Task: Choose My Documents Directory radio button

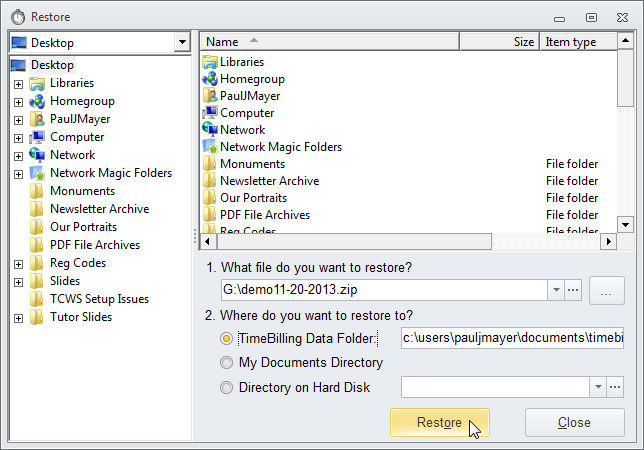Action: tap(227, 363)
